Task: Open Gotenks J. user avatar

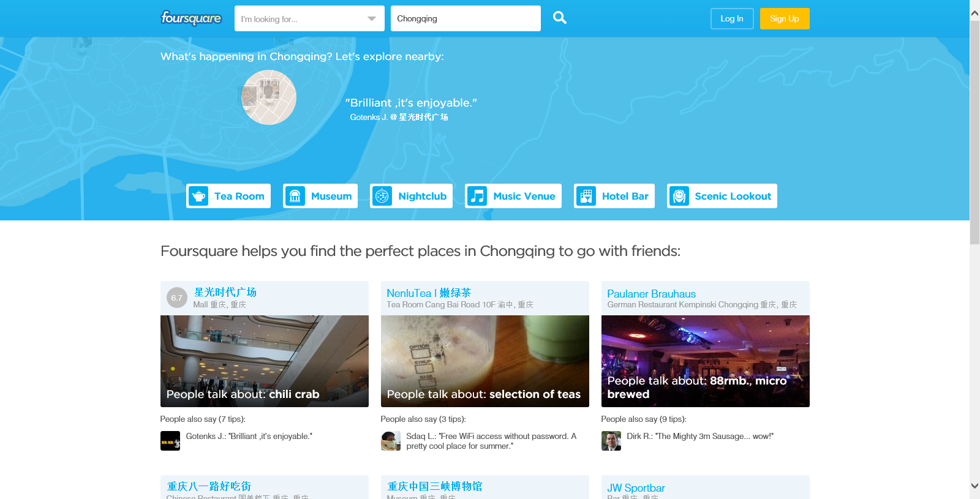Action: click(x=170, y=441)
